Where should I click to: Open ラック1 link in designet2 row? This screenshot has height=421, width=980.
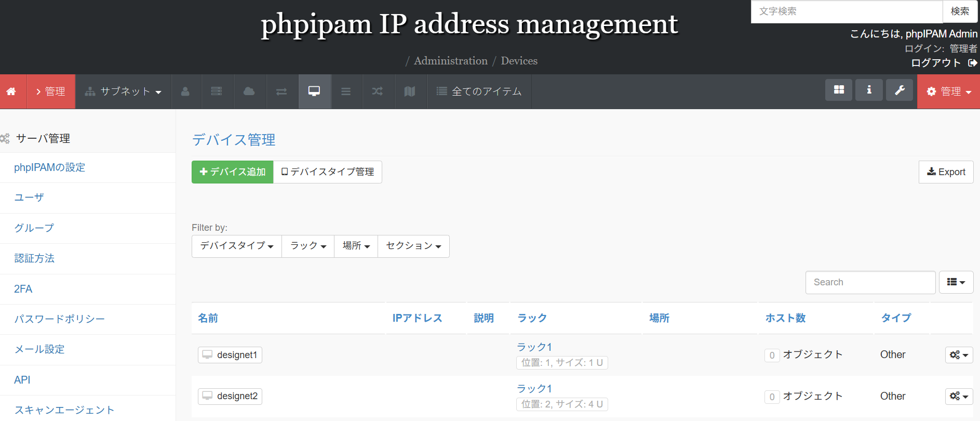point(534,388)
